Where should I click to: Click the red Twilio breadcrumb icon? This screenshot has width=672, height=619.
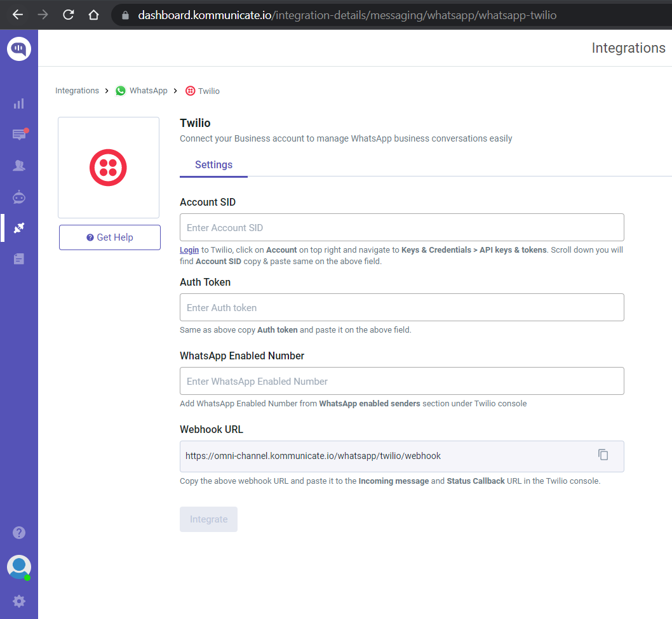(191, 91)
